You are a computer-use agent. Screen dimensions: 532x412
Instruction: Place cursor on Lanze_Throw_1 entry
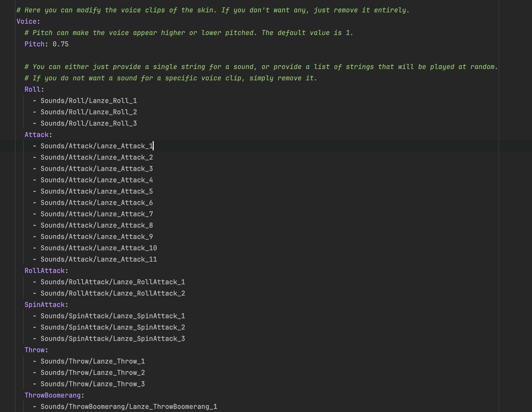(x=93, y=361)
